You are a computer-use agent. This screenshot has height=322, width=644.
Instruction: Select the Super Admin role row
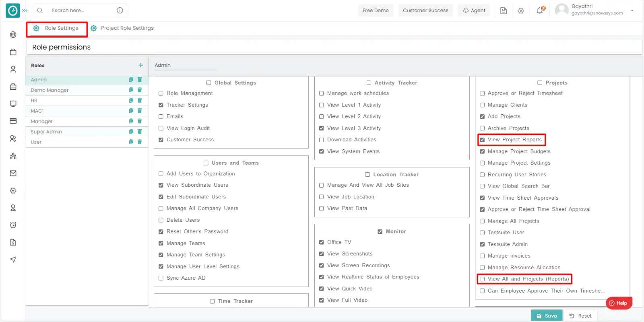pyautogui.click(x=87, y=132)
